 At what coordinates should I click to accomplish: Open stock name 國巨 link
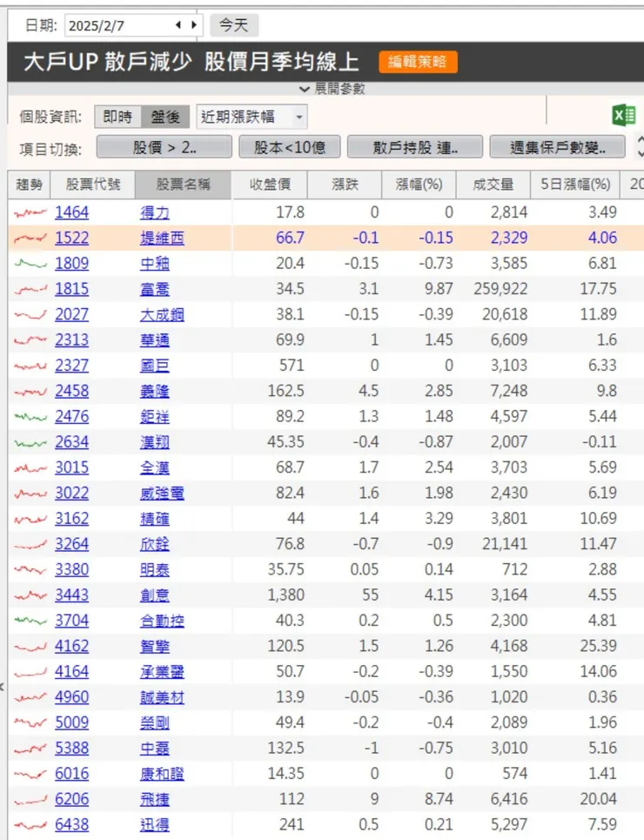155,366
